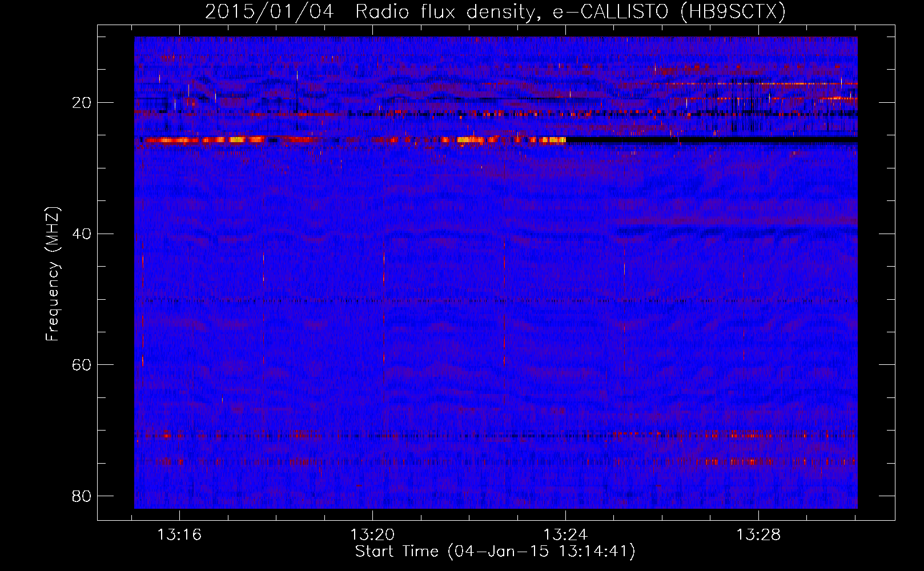Click the 'Start Time (04-Jan-15 13:14:41)' label
The height and width of the screenshot is (571, 924).
pos(495,552)
